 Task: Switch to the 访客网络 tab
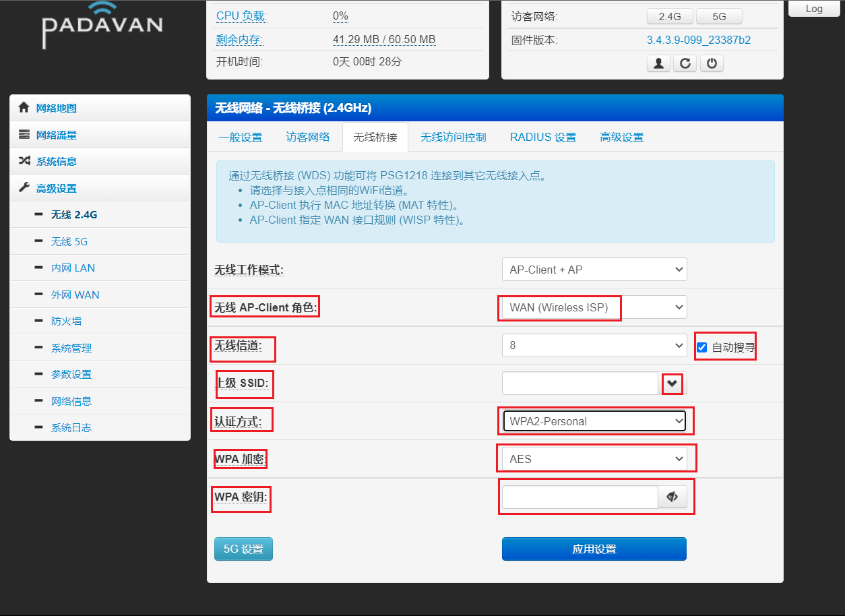pos(308,137)
